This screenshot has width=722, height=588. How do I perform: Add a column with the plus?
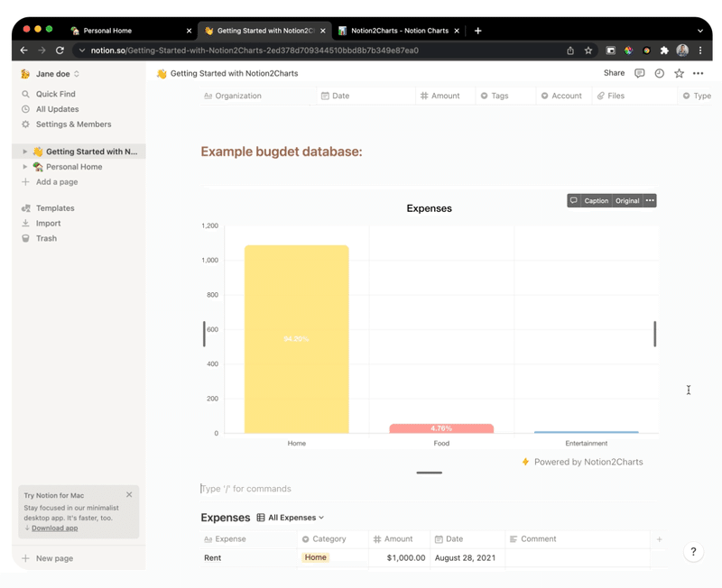tap(660, 539)
